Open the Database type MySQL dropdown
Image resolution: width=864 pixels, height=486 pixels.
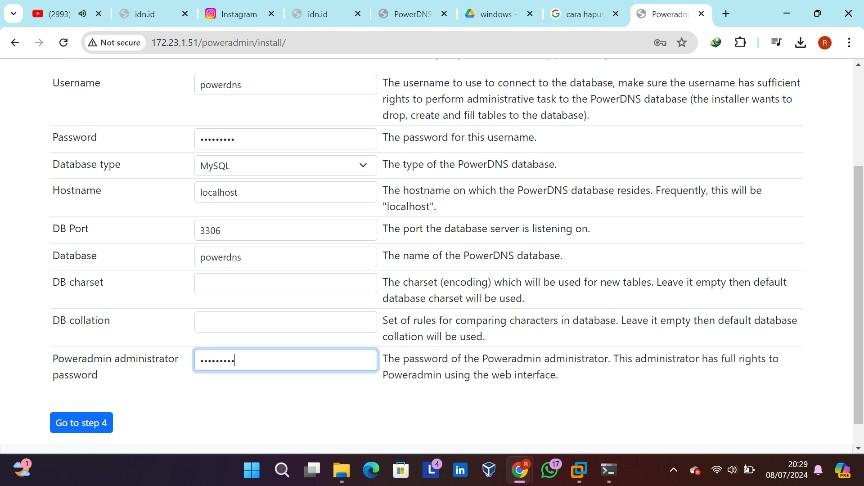coord(285,165)
